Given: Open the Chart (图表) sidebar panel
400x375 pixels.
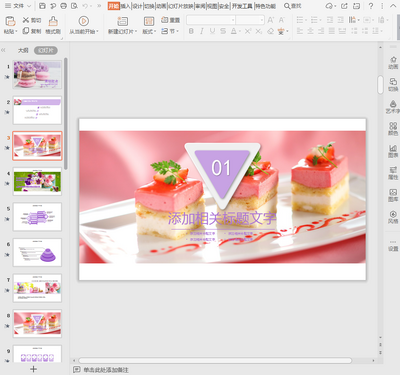Looking at the screenshot, I should point(393,151).
